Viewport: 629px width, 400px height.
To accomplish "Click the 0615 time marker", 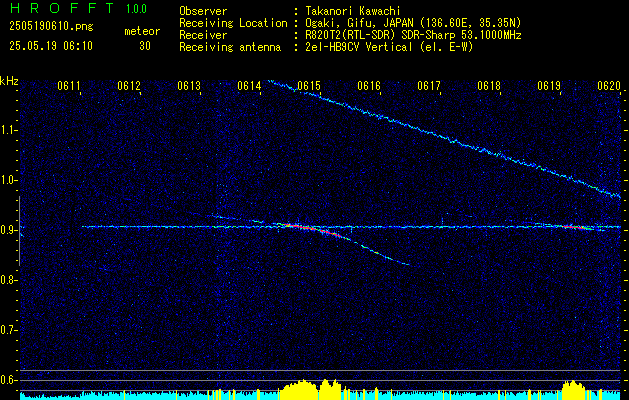I will [309, 85].
